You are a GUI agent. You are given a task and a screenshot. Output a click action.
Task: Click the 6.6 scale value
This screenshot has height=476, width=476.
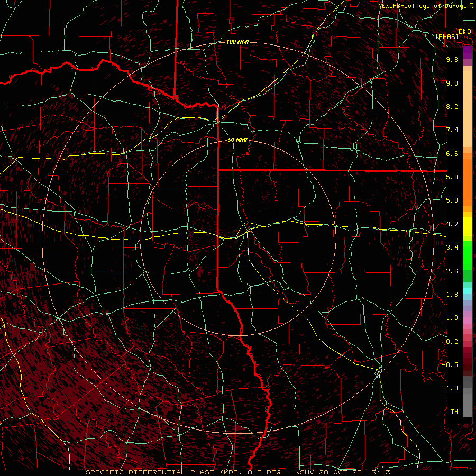(x=452, y=153)
